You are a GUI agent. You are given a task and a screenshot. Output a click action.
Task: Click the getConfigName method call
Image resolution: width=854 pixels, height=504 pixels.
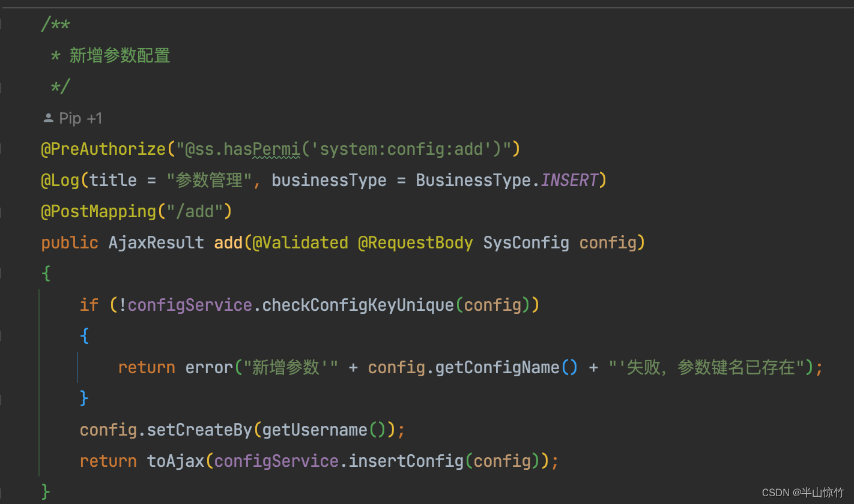[497, 367]
